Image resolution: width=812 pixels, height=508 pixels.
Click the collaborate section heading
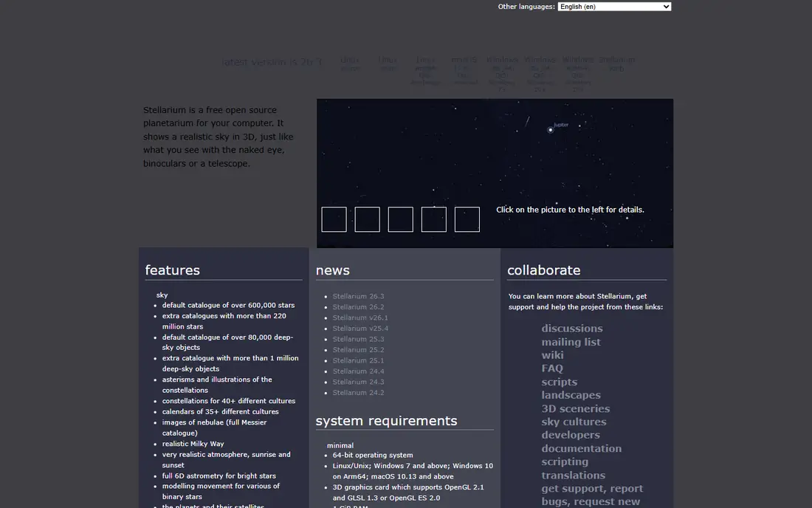click(544, 270)
